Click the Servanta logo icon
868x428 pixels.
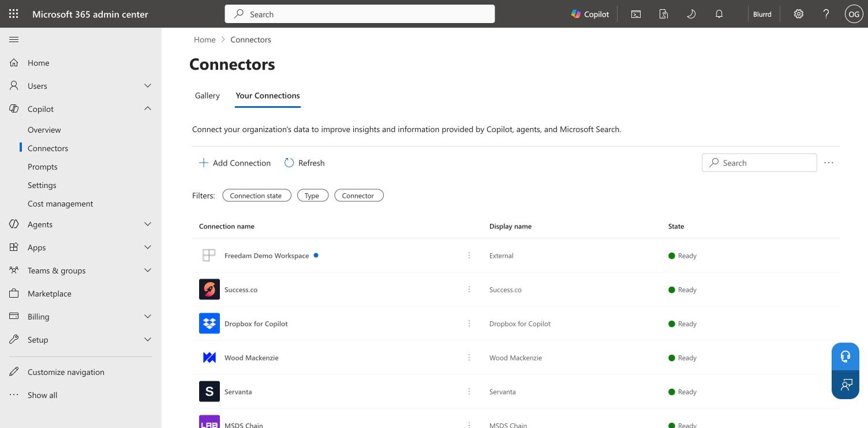click(209, 391)
